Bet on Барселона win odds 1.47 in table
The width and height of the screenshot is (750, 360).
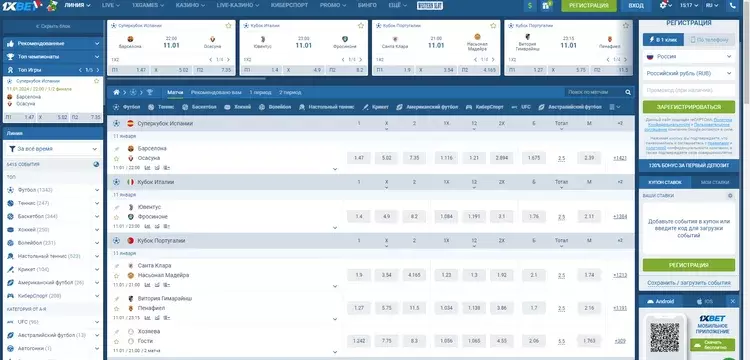pos(359,158)
